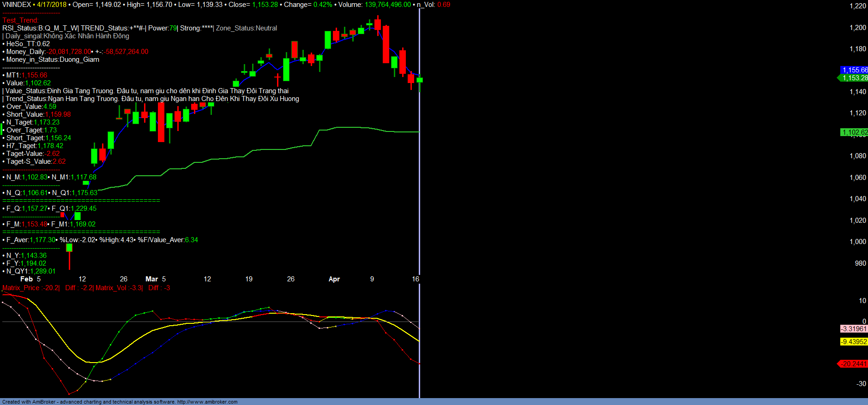Screen dimensions: 868x405
Task: Click the 4/17/2018 date in the title
Action: click(x=52, y=5)
